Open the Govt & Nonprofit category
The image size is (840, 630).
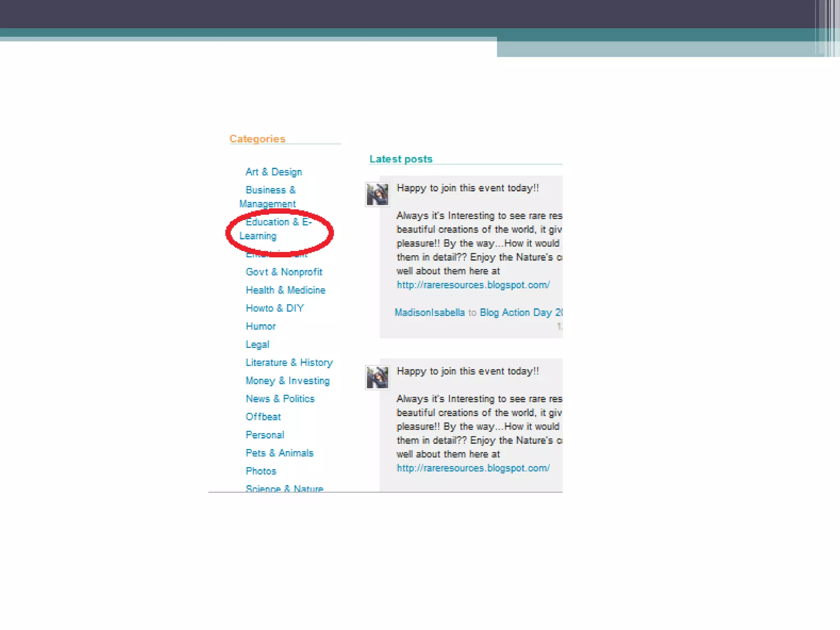284,272
